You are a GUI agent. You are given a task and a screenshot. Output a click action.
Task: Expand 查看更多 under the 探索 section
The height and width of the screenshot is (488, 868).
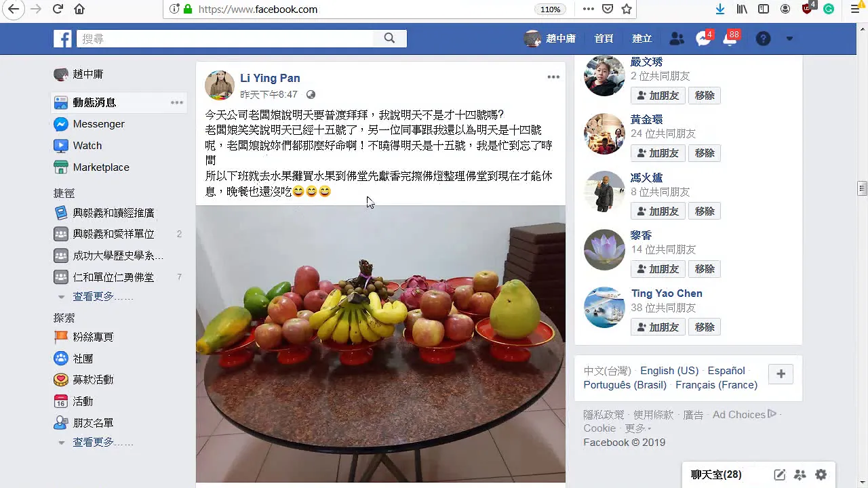103,442
